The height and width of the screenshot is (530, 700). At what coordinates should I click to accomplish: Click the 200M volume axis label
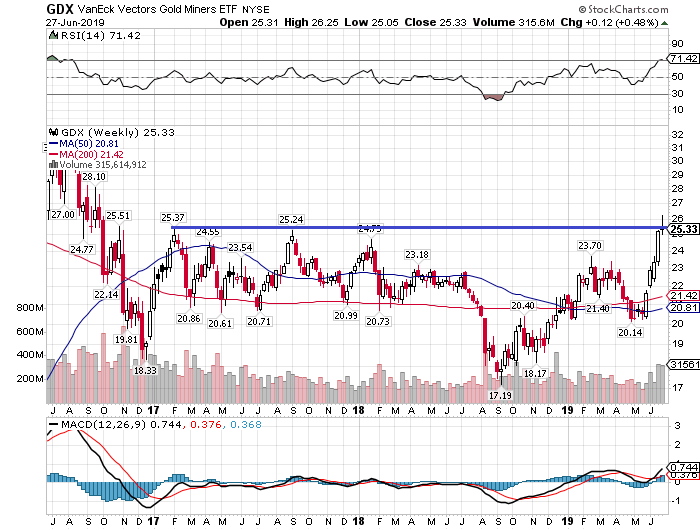[x=30, y=379]
